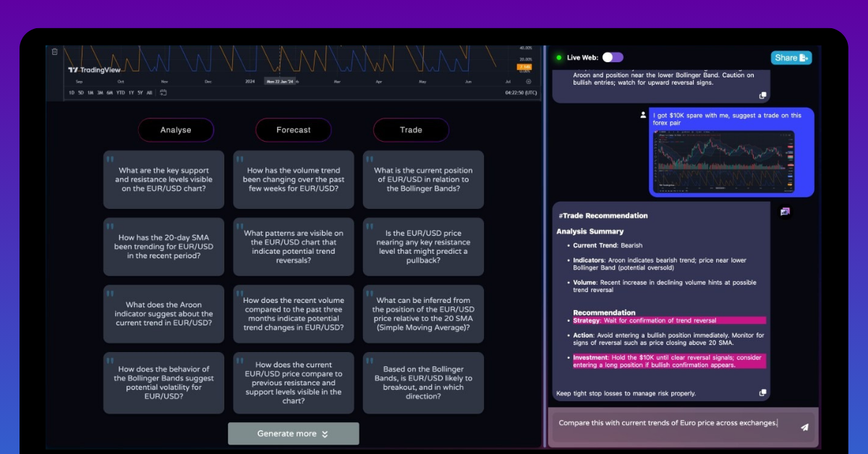Switch to the Analyse category
The image size is (868, 454).
coord(176,130)
